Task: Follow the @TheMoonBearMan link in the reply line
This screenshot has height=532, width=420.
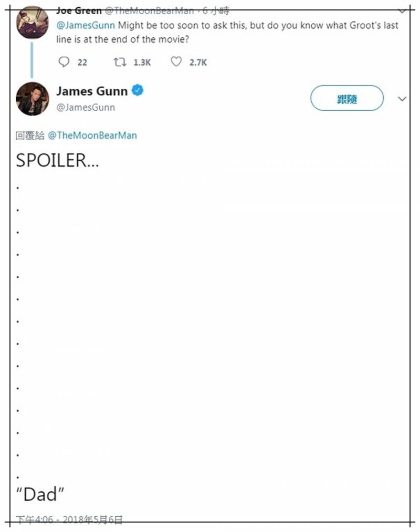Action: (x=92, y=135)
